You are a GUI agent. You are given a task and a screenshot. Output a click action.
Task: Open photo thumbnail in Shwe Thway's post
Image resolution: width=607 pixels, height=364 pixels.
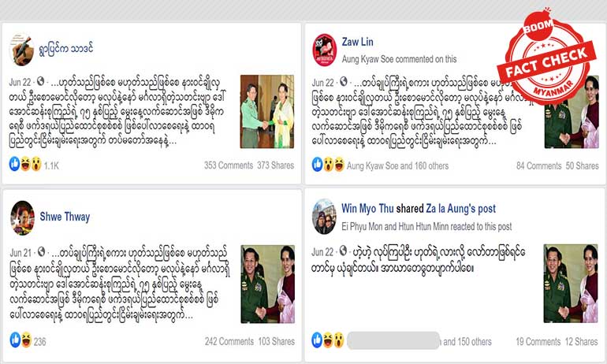pyautogui.click(x=267, y=284)
